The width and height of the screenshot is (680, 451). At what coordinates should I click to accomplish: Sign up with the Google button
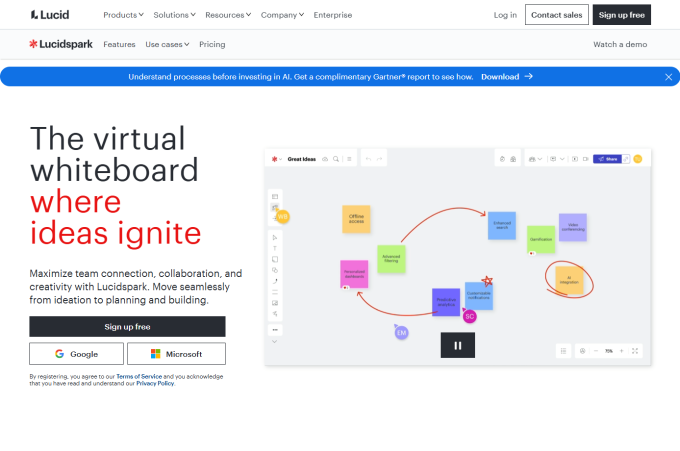point(76,354)
